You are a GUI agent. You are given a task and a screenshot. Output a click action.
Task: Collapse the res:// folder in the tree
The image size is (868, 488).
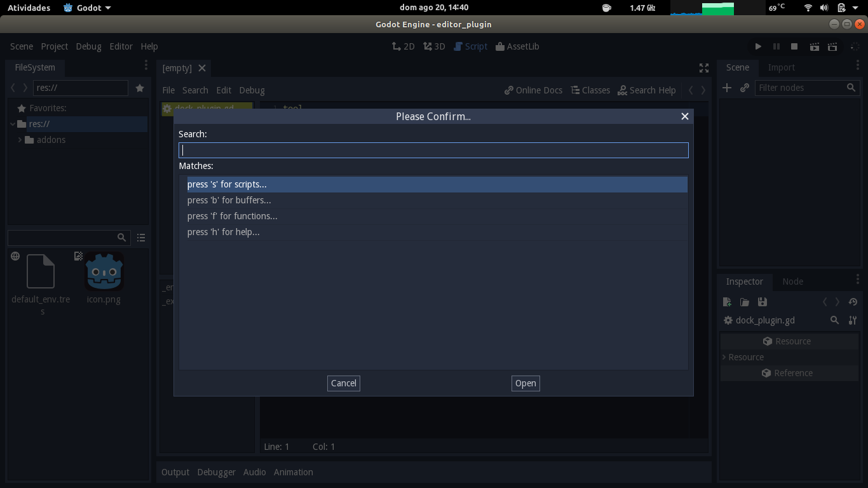[x=13, y=124]
